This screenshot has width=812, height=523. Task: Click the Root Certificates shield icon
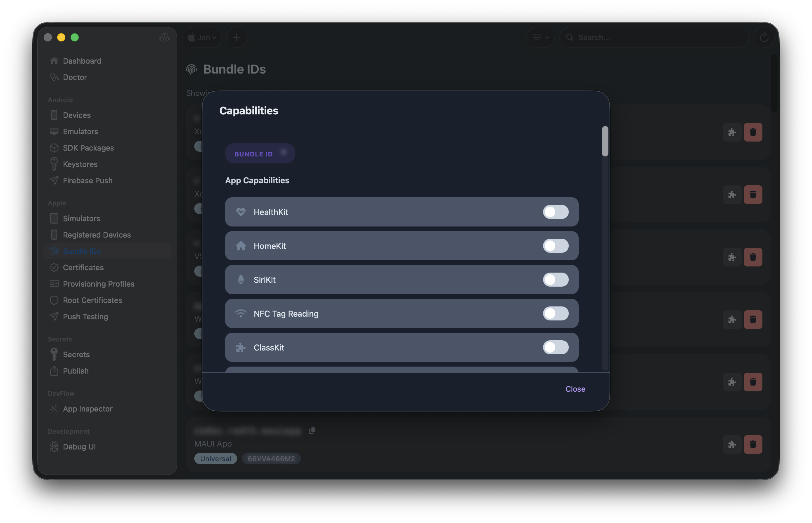click(x=54, y=300)
